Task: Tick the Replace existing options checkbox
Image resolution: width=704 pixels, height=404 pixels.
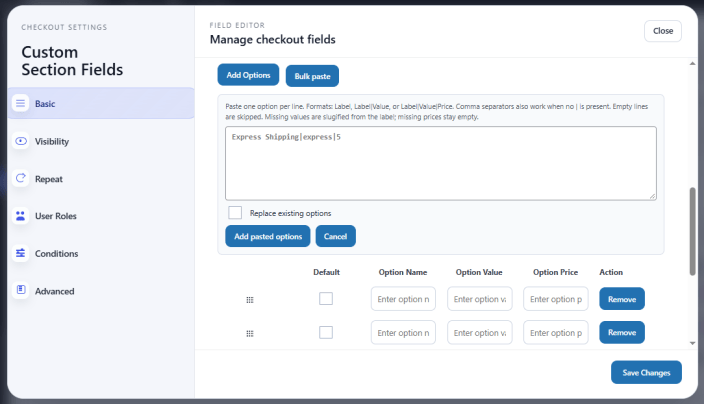Action: pyautogui.click(x=235, y=213)
